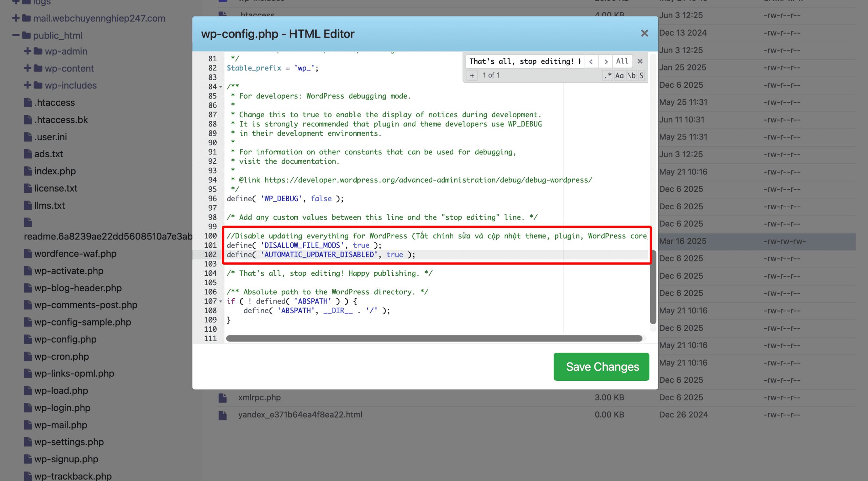Toggle RegExp search option
The width and height of the screenshot is (868, 481).
tap(608, 75)
